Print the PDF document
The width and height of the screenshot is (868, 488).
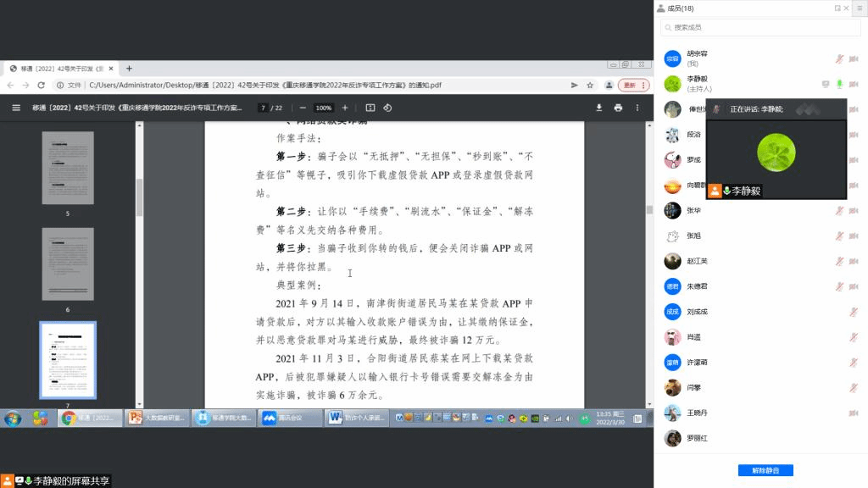pos(618,108)
